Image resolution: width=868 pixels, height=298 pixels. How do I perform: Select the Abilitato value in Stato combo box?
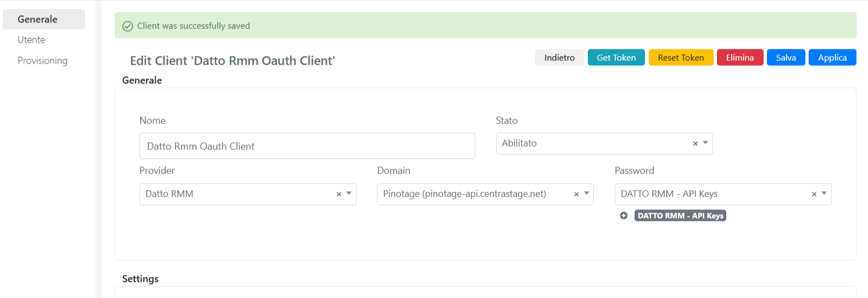coord(604,144)
